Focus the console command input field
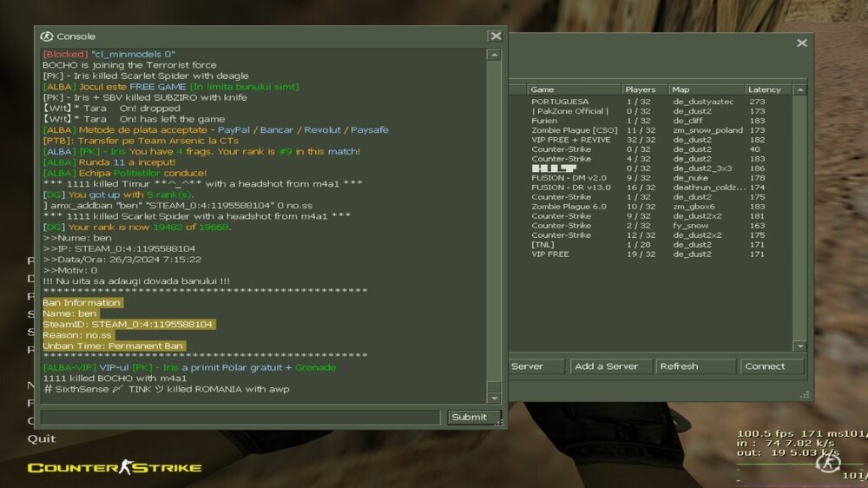868x488 pixels. click(240, 418)
